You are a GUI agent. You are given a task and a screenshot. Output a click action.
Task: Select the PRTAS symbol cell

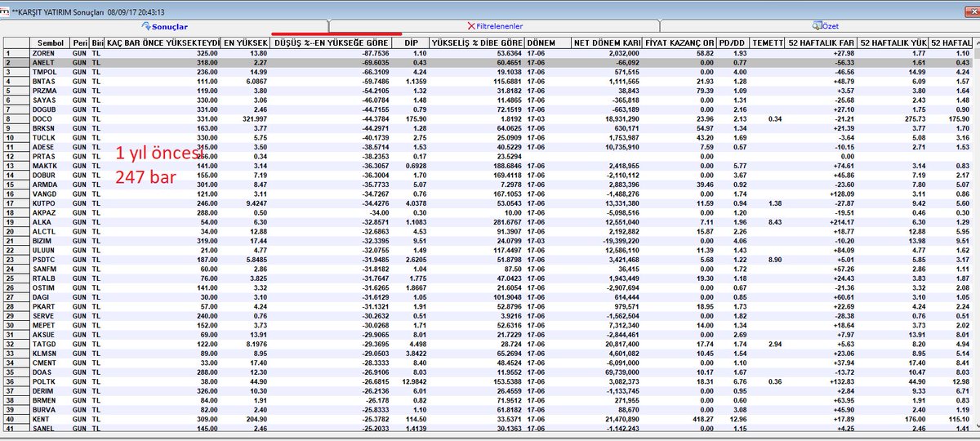(x=50, y=156)
